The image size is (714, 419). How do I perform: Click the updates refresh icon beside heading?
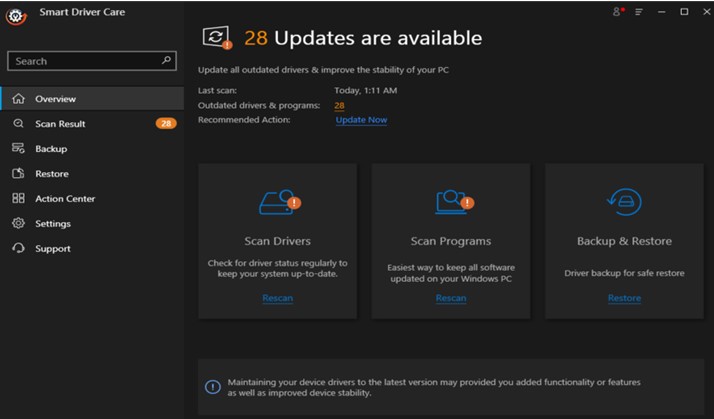pos(217,37)
